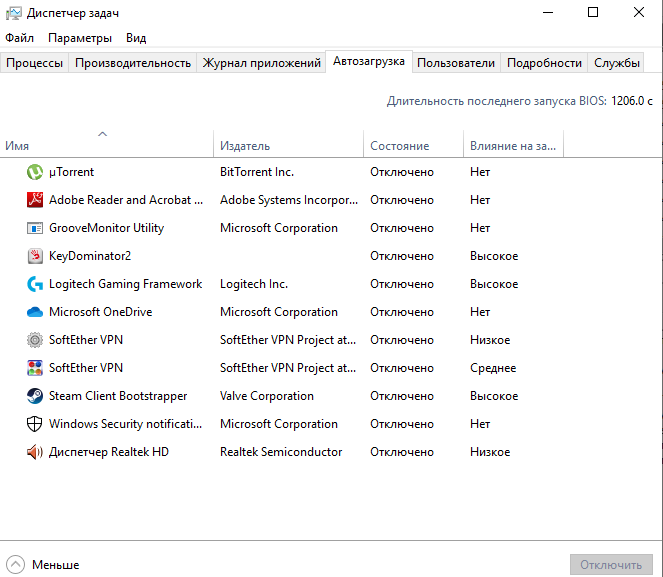This screenshot has height=577, width=663.
Task: Select Диспетчер Realtek HD entry name
Action: click(109, 452)
